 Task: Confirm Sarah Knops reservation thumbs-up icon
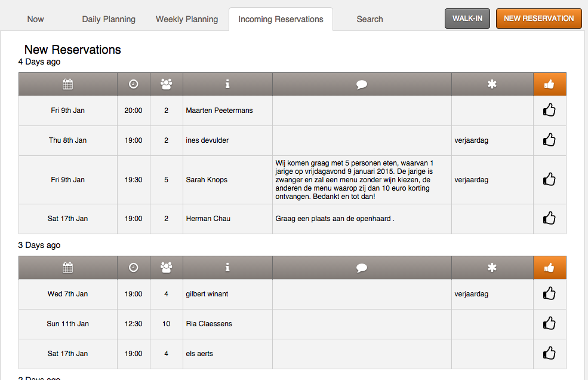point(549,179)
